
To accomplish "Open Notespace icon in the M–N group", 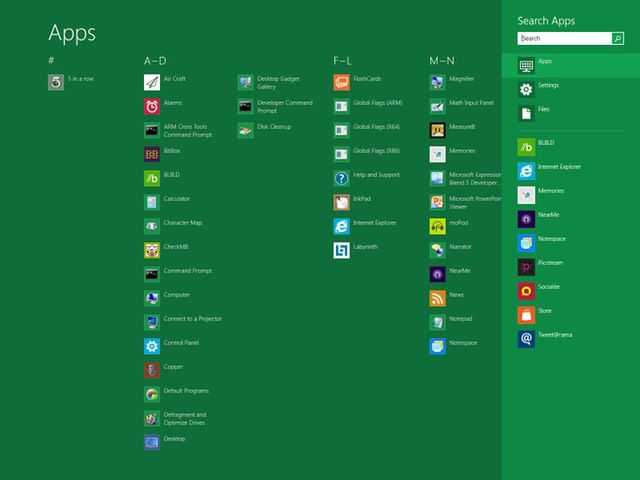I will [437, 347].
